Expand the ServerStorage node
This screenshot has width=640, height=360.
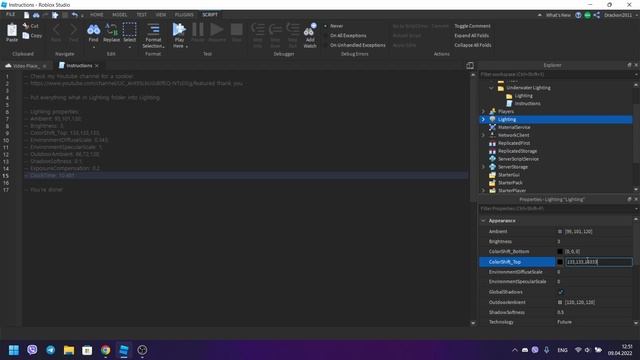(483, 167)
